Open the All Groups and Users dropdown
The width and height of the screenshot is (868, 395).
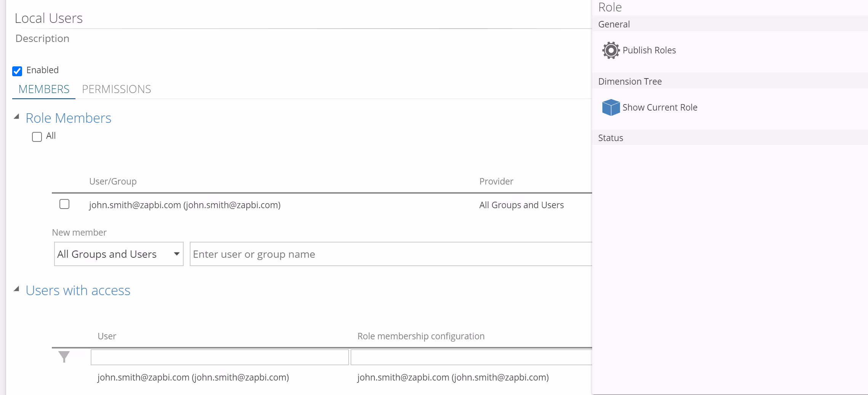[119, 254]
